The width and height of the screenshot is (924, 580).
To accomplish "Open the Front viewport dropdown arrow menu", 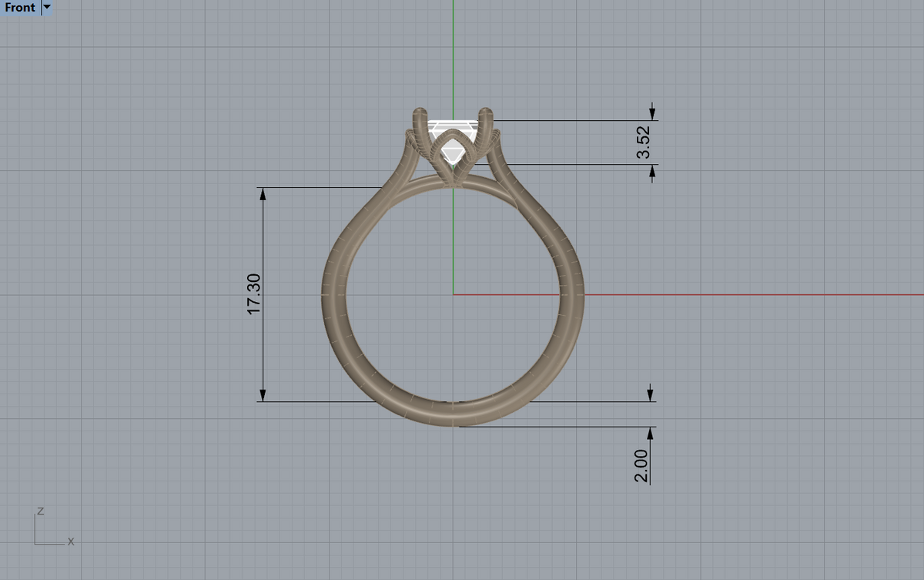I will [46, 8].
